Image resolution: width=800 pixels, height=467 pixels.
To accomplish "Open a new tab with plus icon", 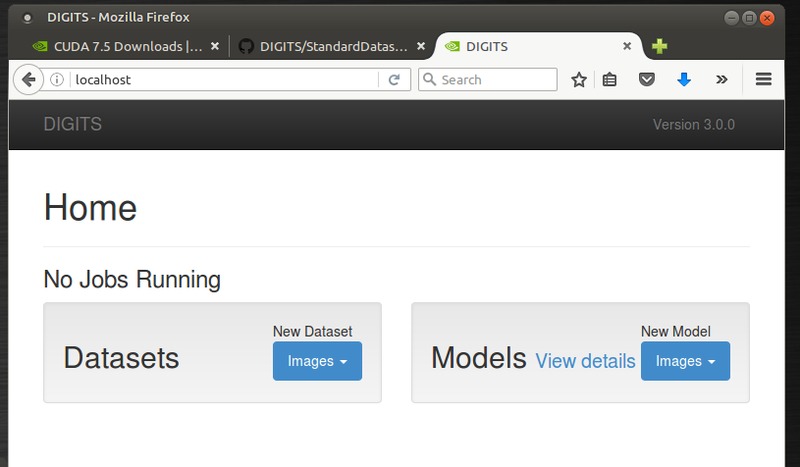I will pos(659,46).
